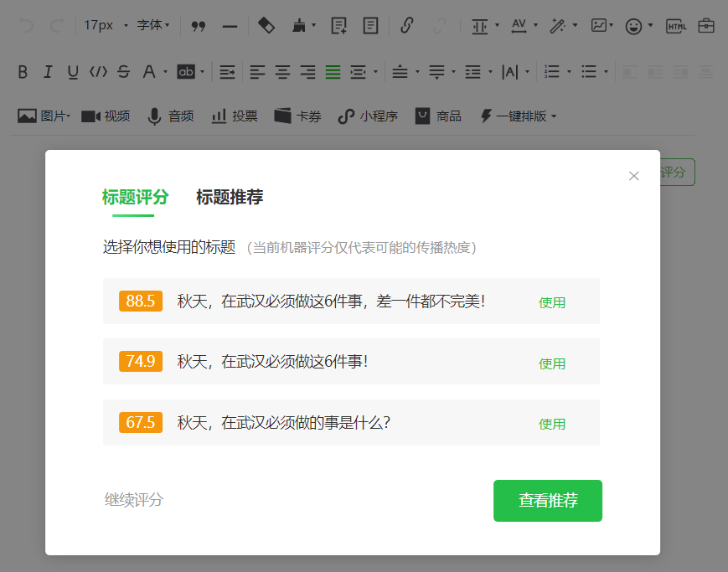Click the first-line indent icon
728x572 pixels.
(x=227, y=72)
